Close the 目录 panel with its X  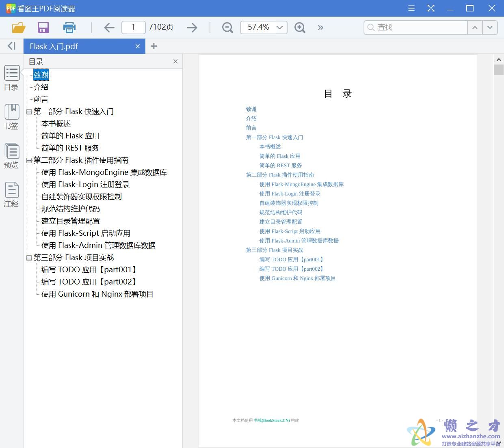point(175,61)
